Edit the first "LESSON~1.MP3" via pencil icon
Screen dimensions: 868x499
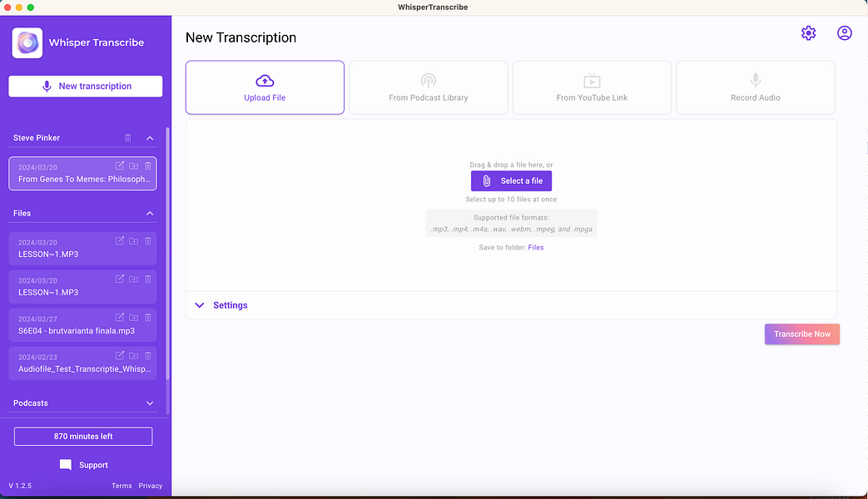pyautogui.click(x=119, y=240)
